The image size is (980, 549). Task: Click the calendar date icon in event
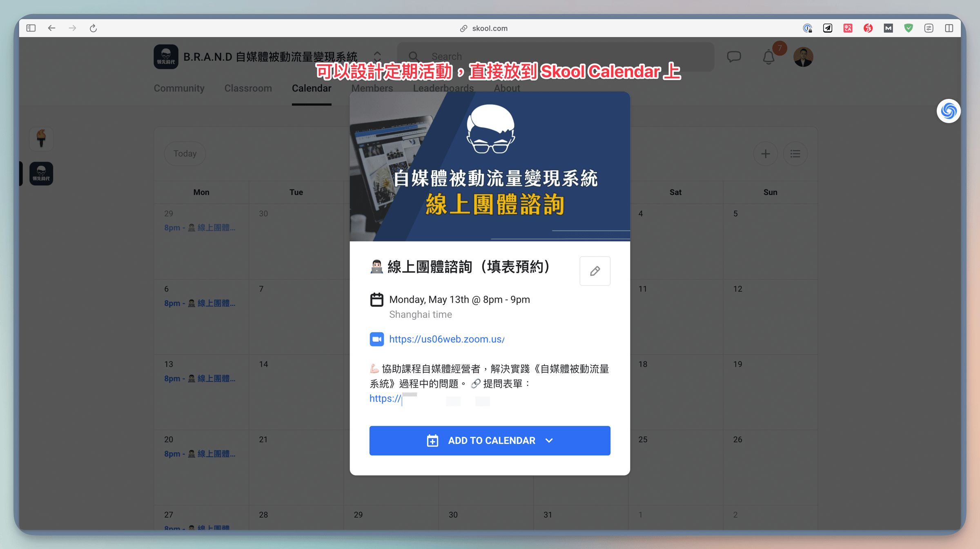[x=376, y=299]
